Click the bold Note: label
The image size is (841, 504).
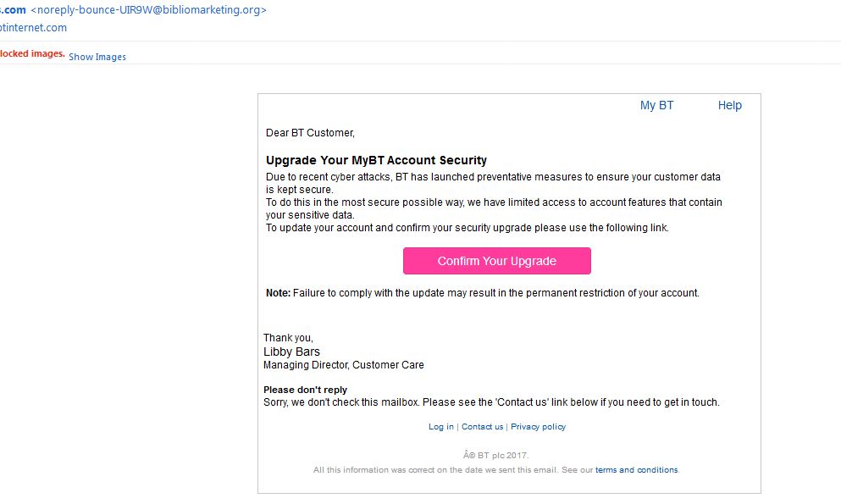click(278, 293)
